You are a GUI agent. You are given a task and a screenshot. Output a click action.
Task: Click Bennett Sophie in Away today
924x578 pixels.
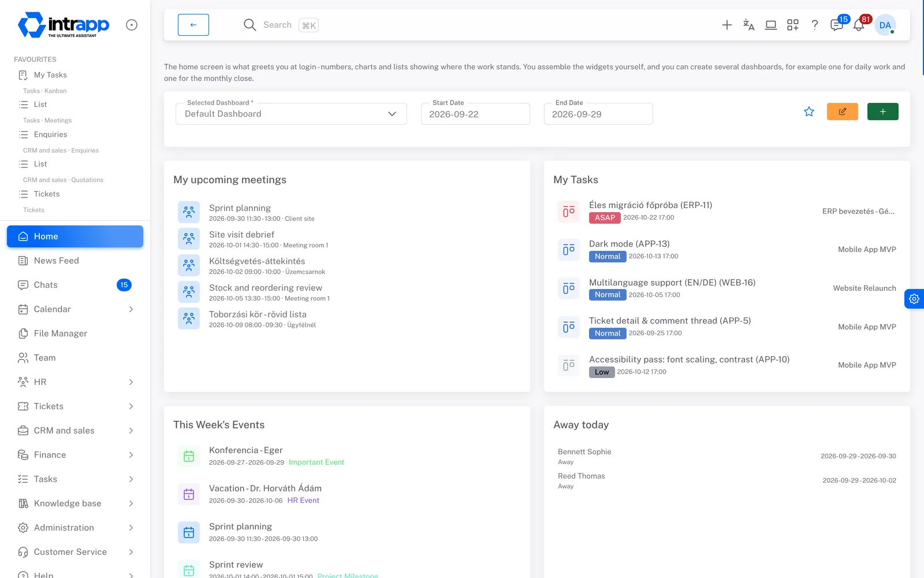click(584, 452)
